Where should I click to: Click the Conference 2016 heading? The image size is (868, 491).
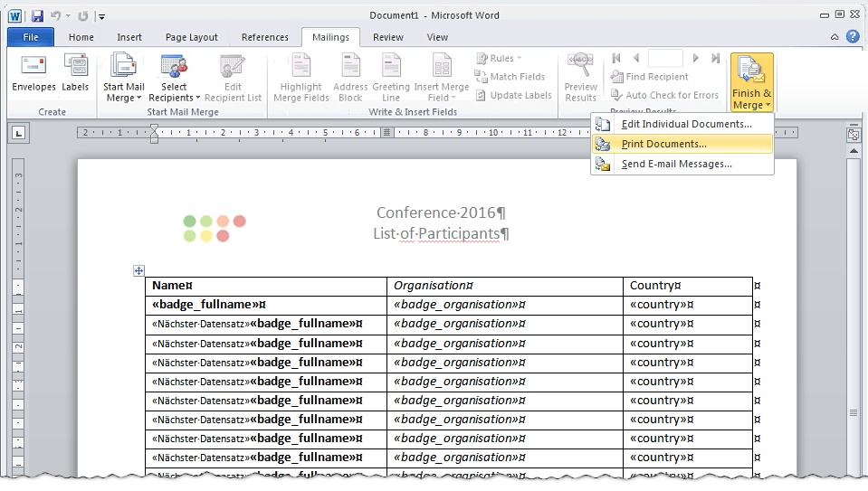click(441, 212)
